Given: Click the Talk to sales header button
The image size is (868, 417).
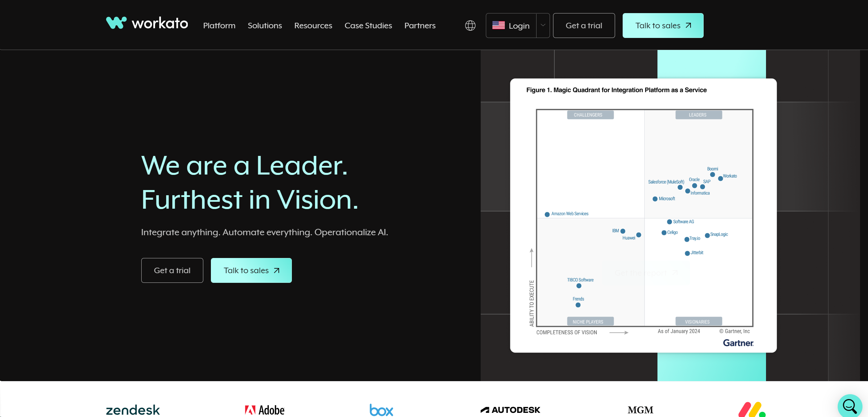Looking at the screenshot, I should click(663, 25).
